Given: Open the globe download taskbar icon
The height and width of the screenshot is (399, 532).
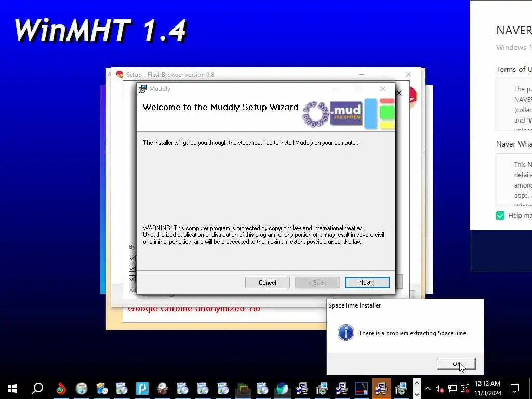Looking at the screenshot, I should (x=82, y=389).
